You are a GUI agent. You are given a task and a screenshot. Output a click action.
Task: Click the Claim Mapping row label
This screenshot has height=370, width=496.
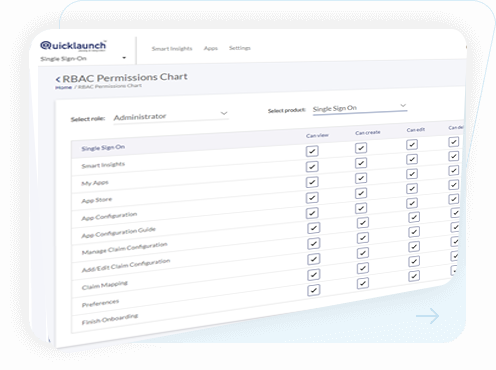[x=105, y=285]
